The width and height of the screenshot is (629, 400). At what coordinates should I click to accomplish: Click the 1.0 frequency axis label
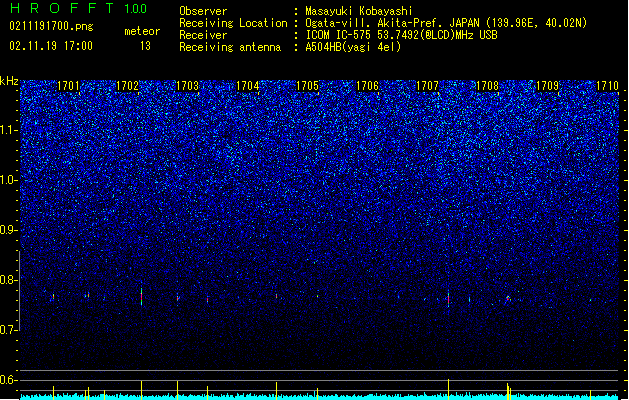(x=9, y=180)
